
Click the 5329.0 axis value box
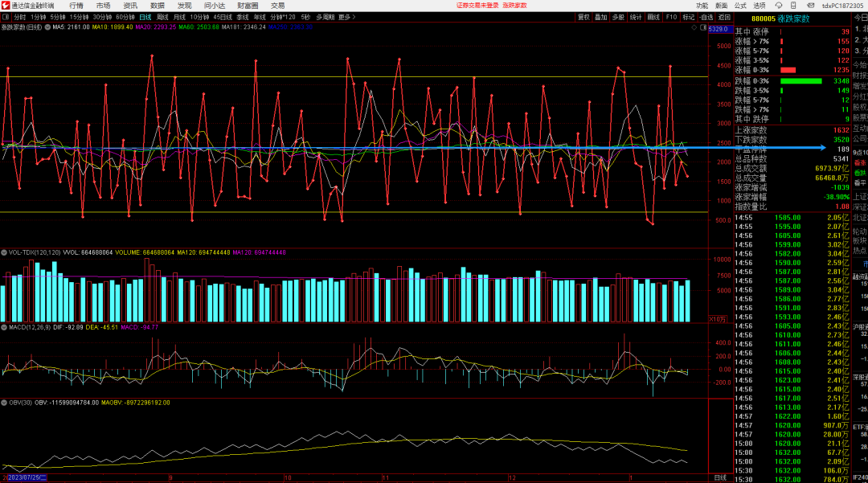point(719,29)
